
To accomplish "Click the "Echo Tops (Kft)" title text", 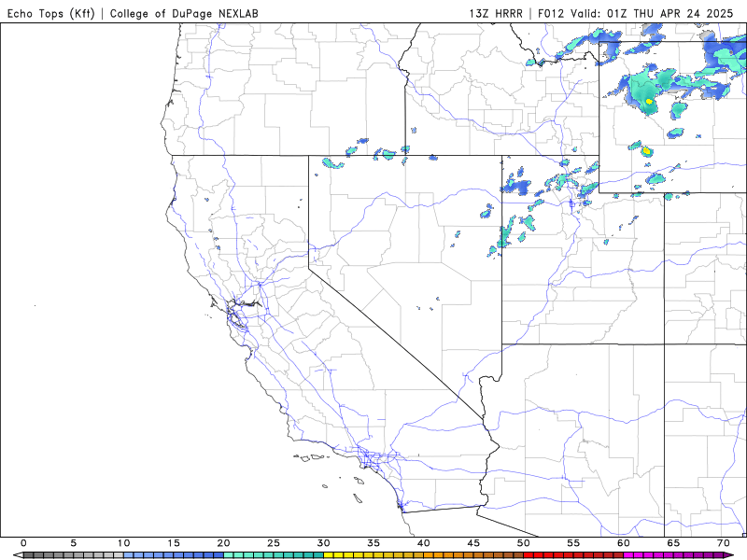I will coord(51,13).
